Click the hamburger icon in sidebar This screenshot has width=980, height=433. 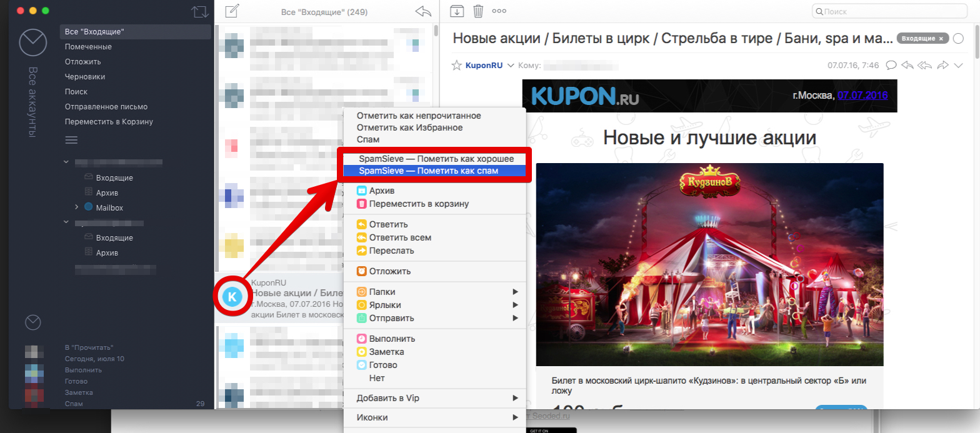click(72, 139)
